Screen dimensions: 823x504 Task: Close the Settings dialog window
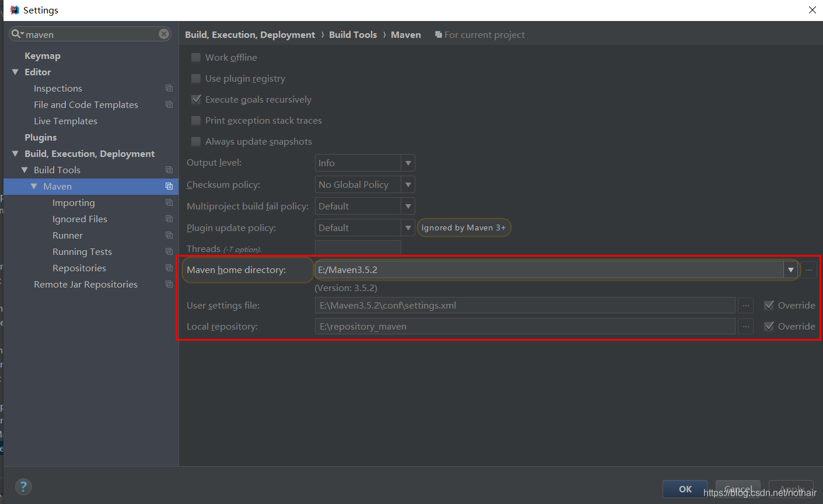pos(813,10)
